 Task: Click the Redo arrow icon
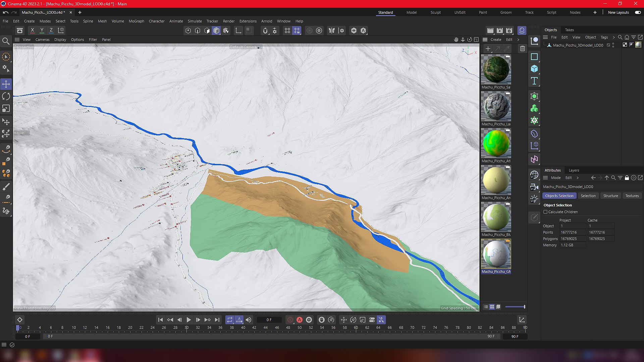click(x=14, y=12)
